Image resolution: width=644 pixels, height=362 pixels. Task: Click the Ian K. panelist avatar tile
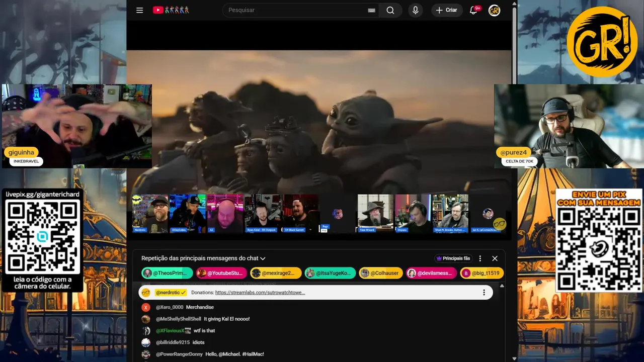pyautogui.click(x=488, y=214)
